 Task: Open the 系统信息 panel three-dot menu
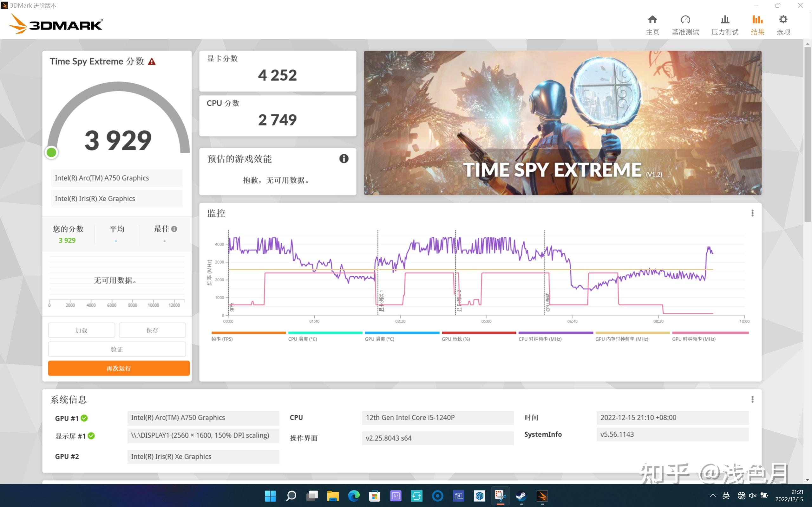pyautogui.click(x=753, y=399)
